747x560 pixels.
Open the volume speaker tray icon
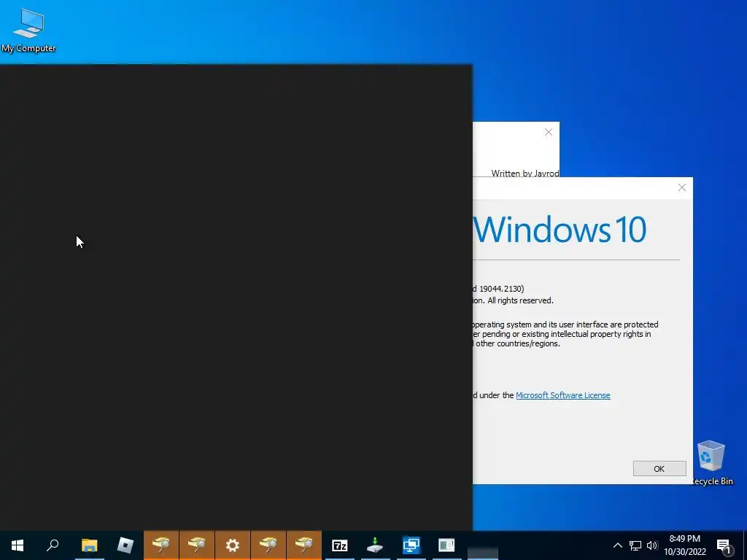point(652,545)
